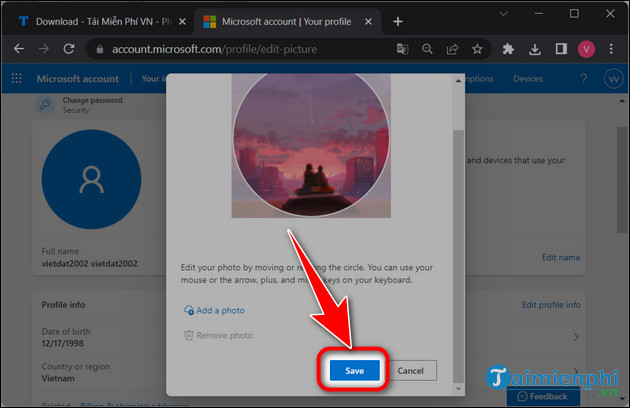Screen dimensions: 630x408
Task: Open the account manager avatar in header
Action: [x=614, y=79]
